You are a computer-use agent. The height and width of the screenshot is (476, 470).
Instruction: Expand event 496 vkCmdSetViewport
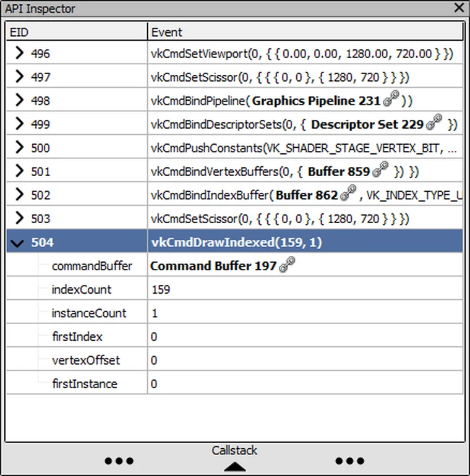coord(19,53)
